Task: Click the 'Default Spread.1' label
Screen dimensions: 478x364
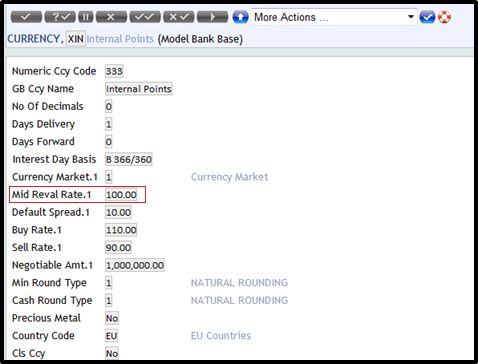Action: pyautogui.click(x=51, y=212)
